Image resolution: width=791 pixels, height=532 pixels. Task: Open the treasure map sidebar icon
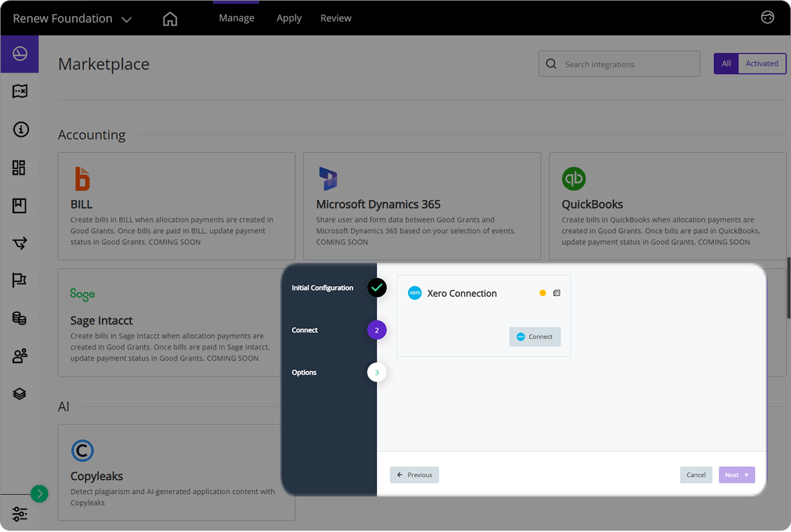click(x=20, y=91)
